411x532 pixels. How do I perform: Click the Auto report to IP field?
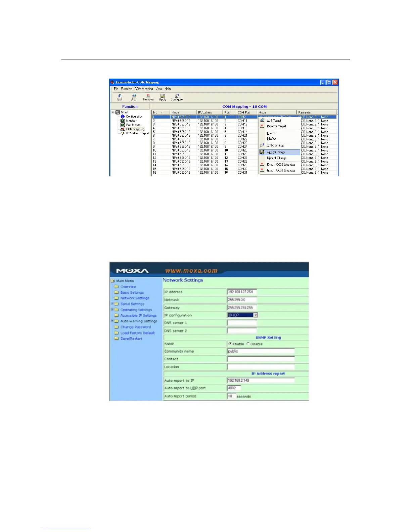[x=261, y=381]
